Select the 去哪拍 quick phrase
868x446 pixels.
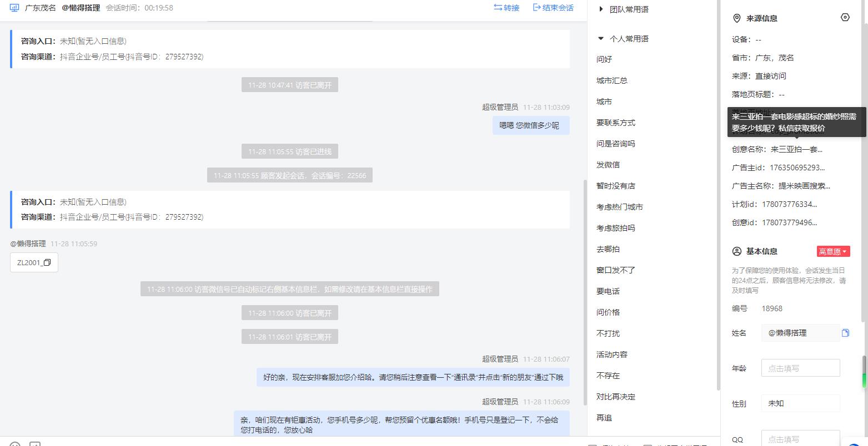click(x=608, y=249)
